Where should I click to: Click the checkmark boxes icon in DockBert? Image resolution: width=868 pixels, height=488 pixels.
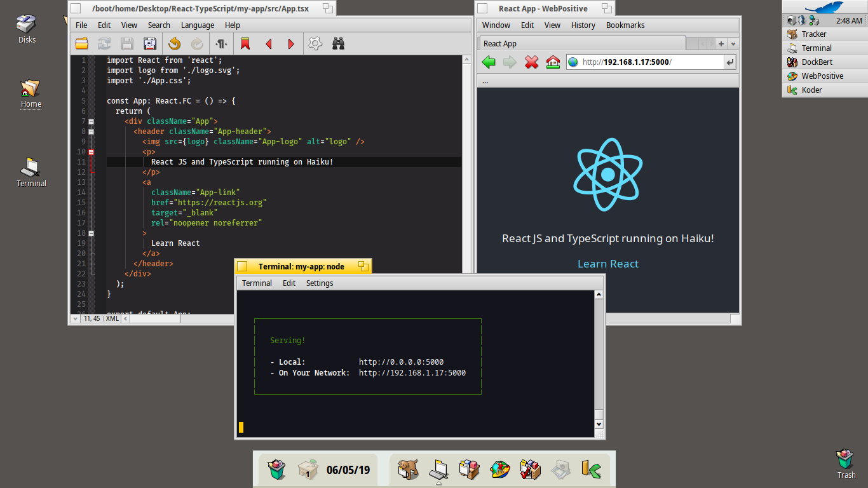pyautogui.click(x=531, y=470)
